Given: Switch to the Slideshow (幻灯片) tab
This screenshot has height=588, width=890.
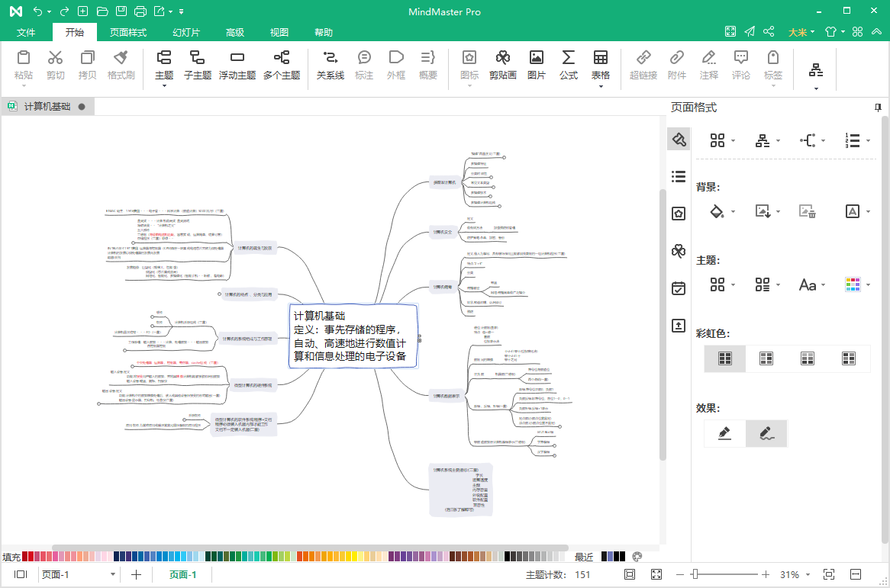Looking at the screenshot, I should pos(186,32).
